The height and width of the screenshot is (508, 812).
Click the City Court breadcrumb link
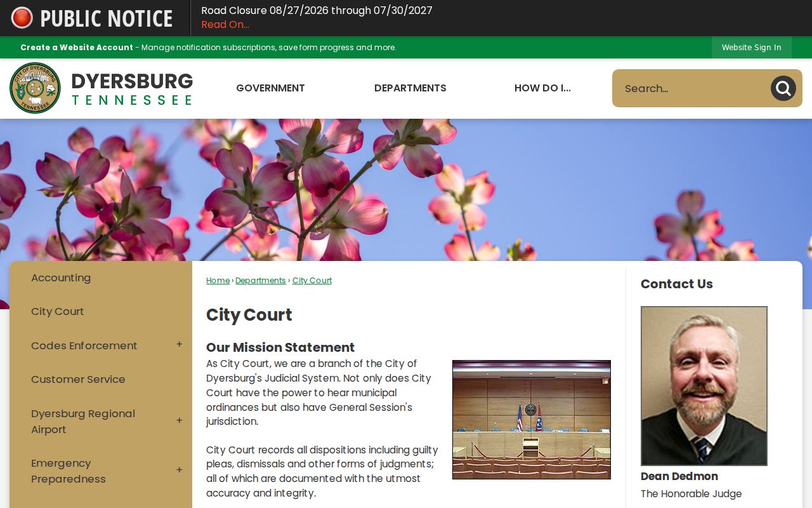(x=312, y=281)
